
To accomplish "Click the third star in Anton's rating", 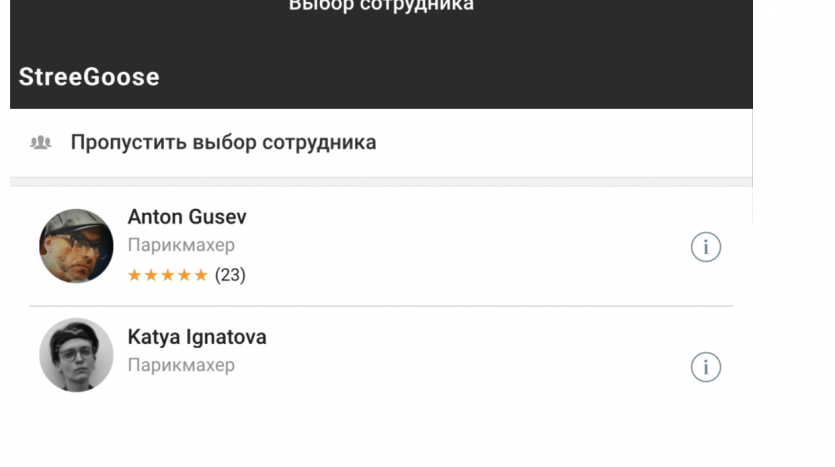I will click(168, 275).
